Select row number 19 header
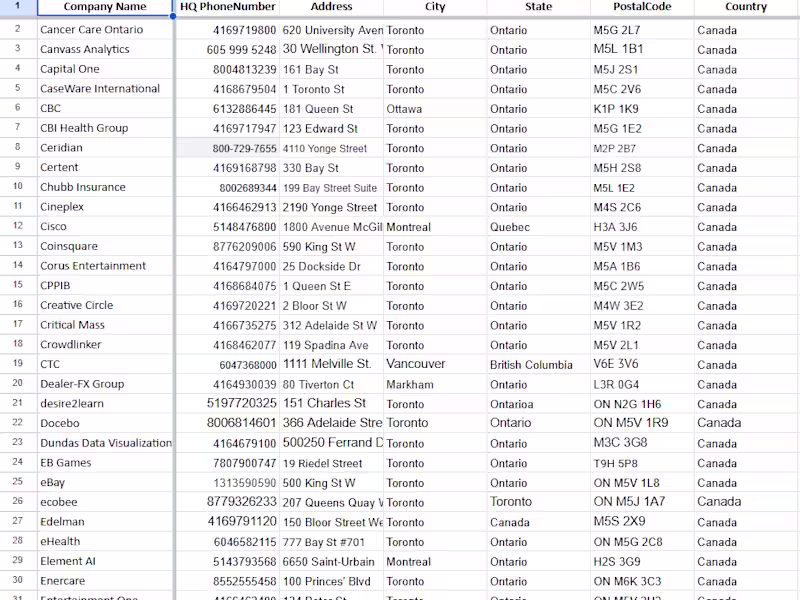800x600 pixels. coord(18,364)
